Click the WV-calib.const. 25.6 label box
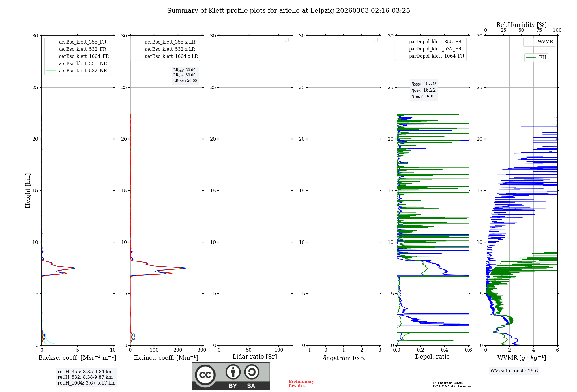This screenshot has width=577, height=392. pos(514,371)
